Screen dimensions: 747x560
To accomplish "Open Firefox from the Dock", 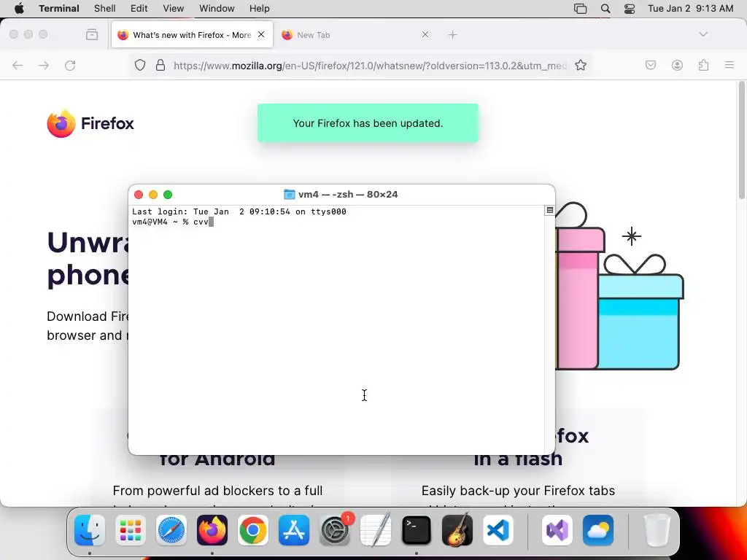I will 212,530.
